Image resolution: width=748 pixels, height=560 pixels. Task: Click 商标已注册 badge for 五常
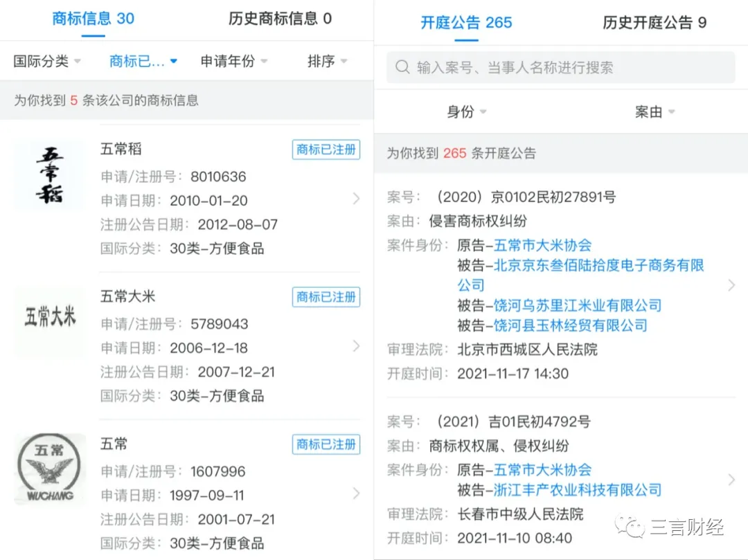click(x=326, y=444)
